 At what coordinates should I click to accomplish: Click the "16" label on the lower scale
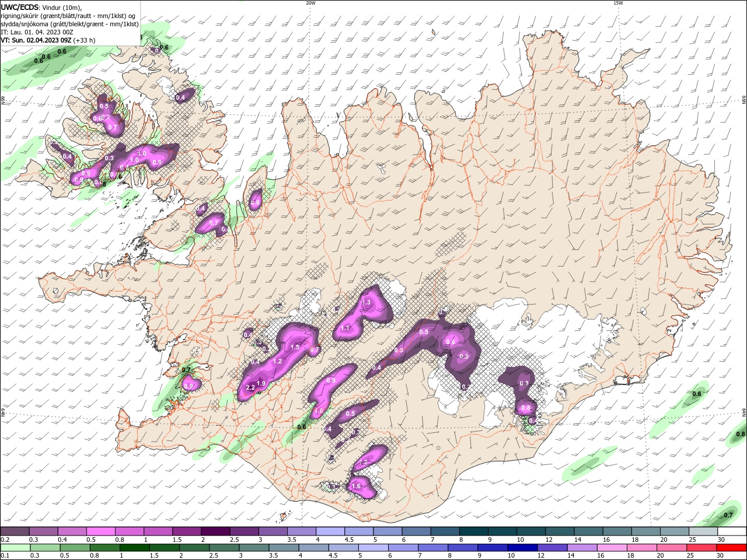click(x=601, y=556)
